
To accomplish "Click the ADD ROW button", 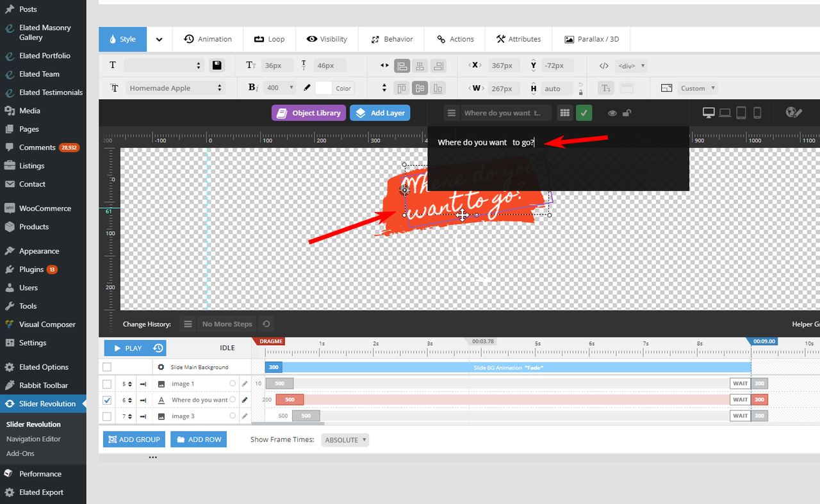I will [x=199, y=439].
